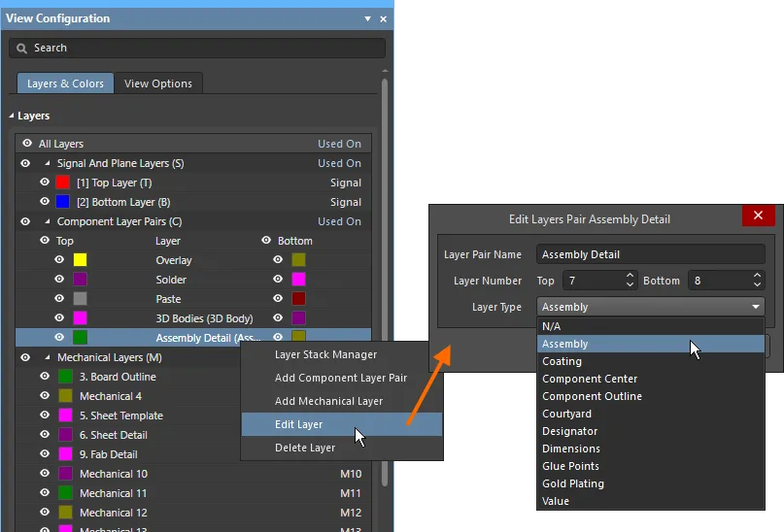The height and width of the screenshot is (532, 784).
Task: Hide the bottom Solder layer
Action: click(x=278, y=279)
